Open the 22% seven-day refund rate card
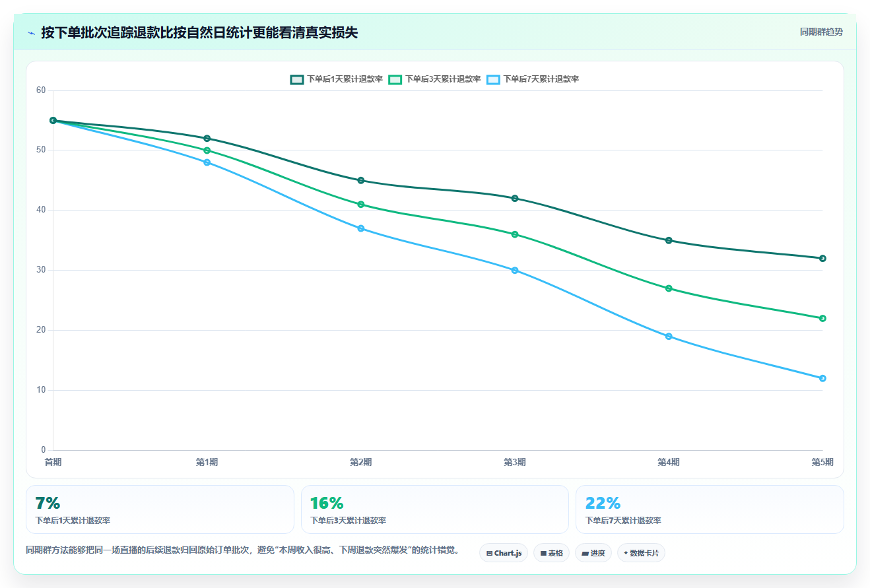Viewport: 870px width, 588px height. click(x=710, y=509)
